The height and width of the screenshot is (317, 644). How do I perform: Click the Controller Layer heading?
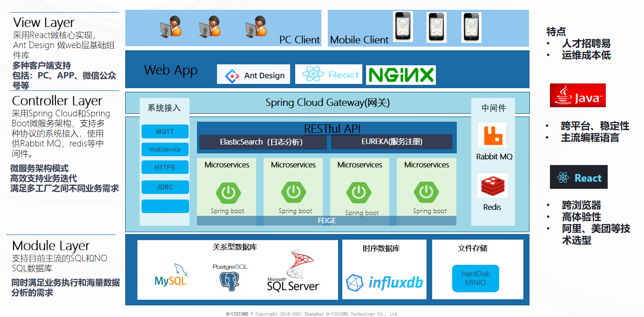click(x=57, y=101)
